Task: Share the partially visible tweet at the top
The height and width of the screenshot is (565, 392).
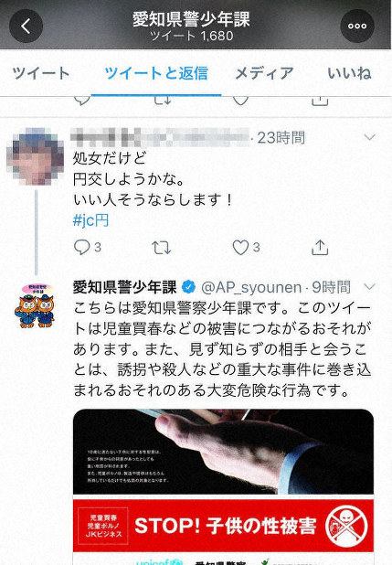Action: pyautogui.click(x=320, y=101)
